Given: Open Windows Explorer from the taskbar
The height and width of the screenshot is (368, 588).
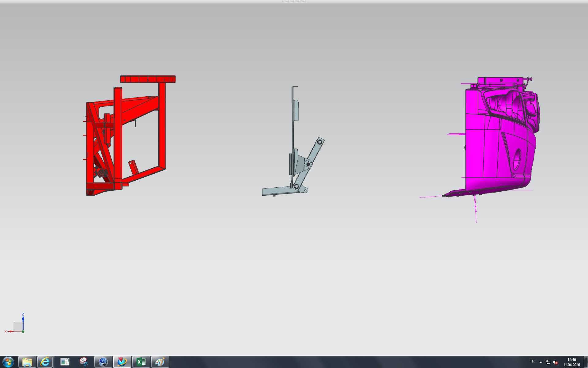Looking at the screenshot, I should point(27,362).
